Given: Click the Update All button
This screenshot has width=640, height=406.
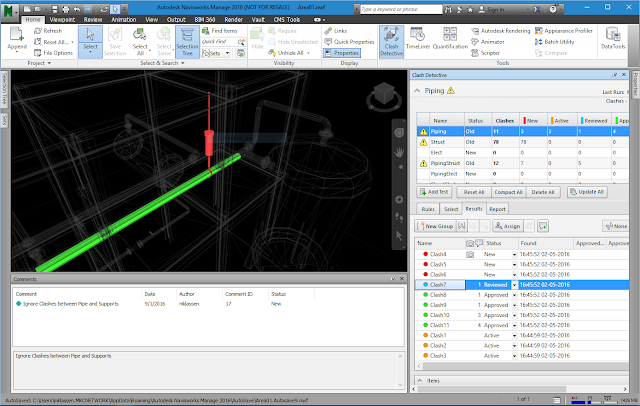Looking at the screenshot, I should click(x=587, y=192).
